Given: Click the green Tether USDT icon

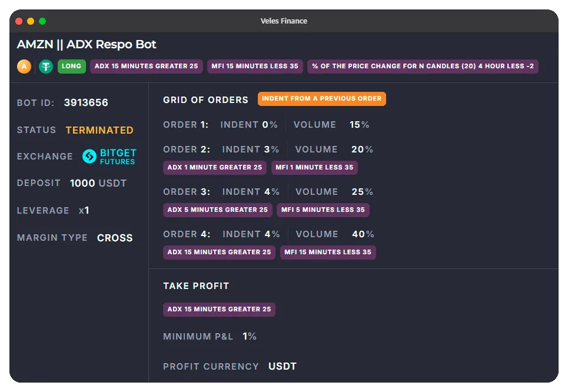Looking at the screenshot, I should 46,67.
